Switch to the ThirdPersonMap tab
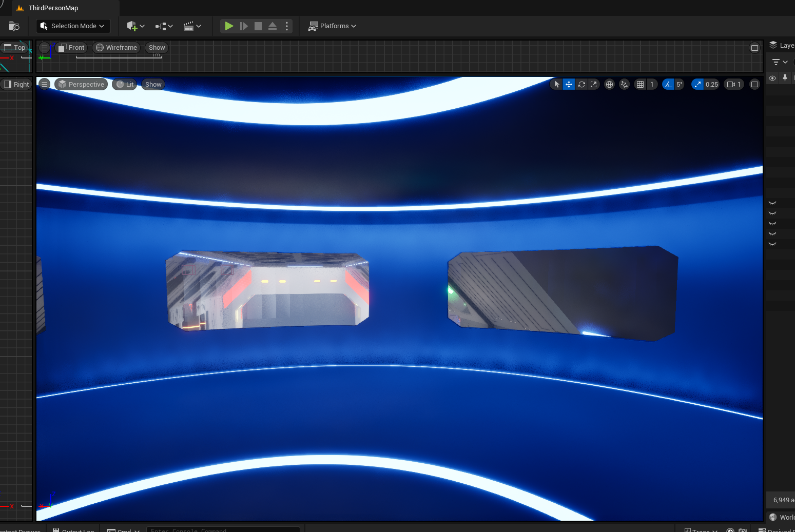795x532 pixels. click(x=53, y=8)
